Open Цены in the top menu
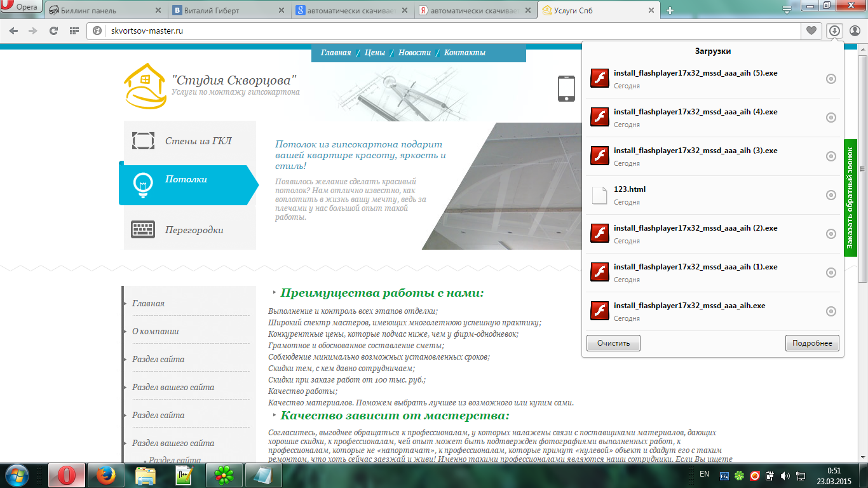Screen dimensions: 868x488 (375, 53)
